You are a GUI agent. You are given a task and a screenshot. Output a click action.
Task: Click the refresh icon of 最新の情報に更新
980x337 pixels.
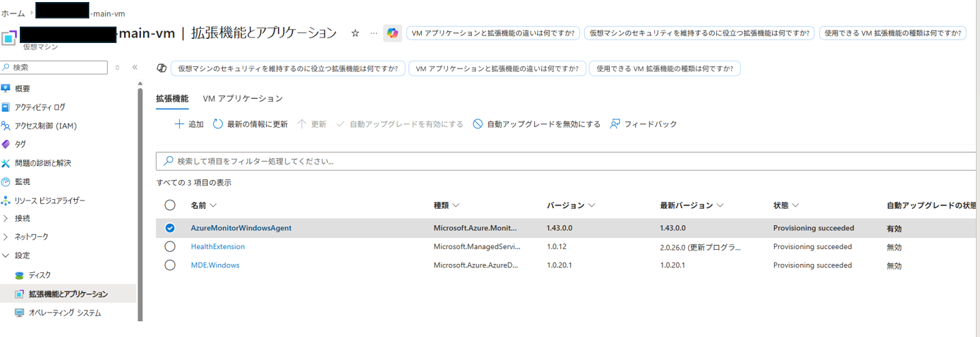[x=218, y=124]
